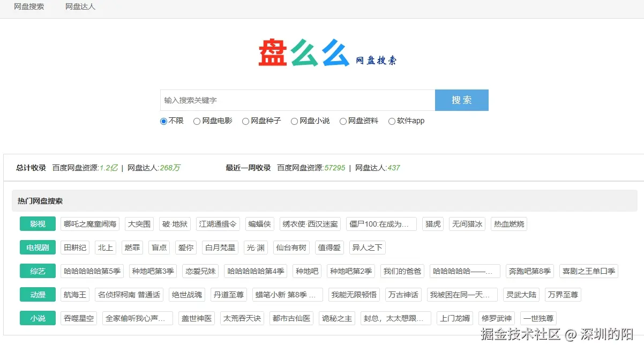Click the 值得爱 tag
644x352 pixels.
(330, 248)
